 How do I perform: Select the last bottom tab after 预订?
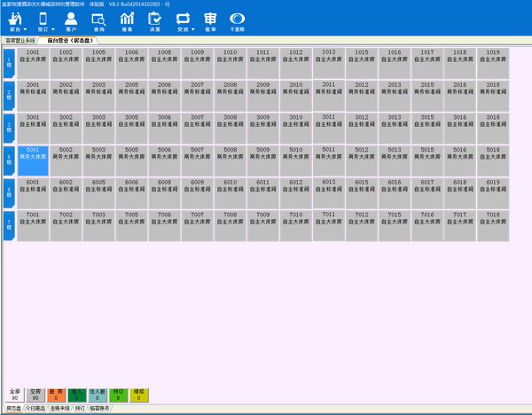click(x=99, y=408)
